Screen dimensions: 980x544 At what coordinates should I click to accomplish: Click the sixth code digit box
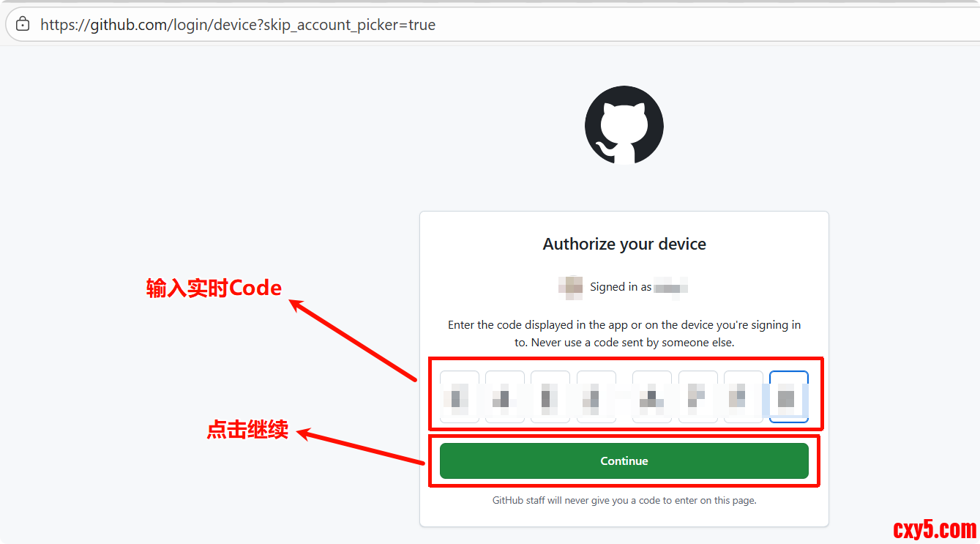pyautogui.click(x=698, y=397)
